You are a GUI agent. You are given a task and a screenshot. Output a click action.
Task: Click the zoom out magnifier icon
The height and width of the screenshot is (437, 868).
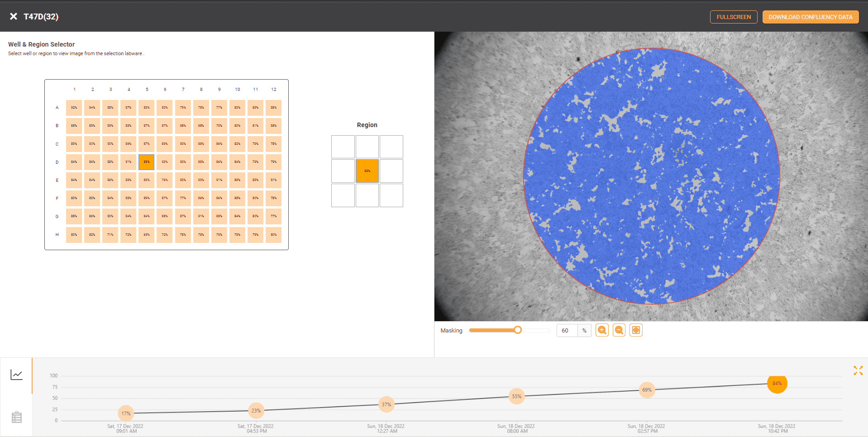[619, 330]
